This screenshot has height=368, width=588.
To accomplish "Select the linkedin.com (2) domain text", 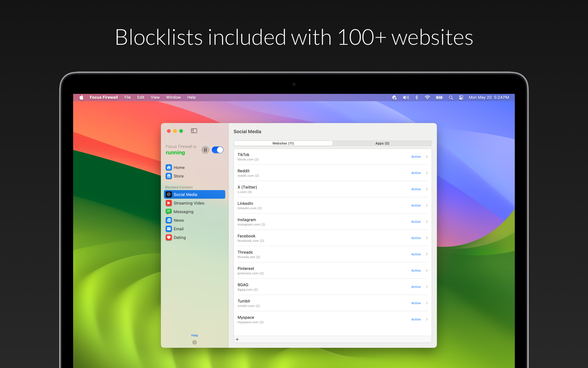I will click(x=249, y=208).
